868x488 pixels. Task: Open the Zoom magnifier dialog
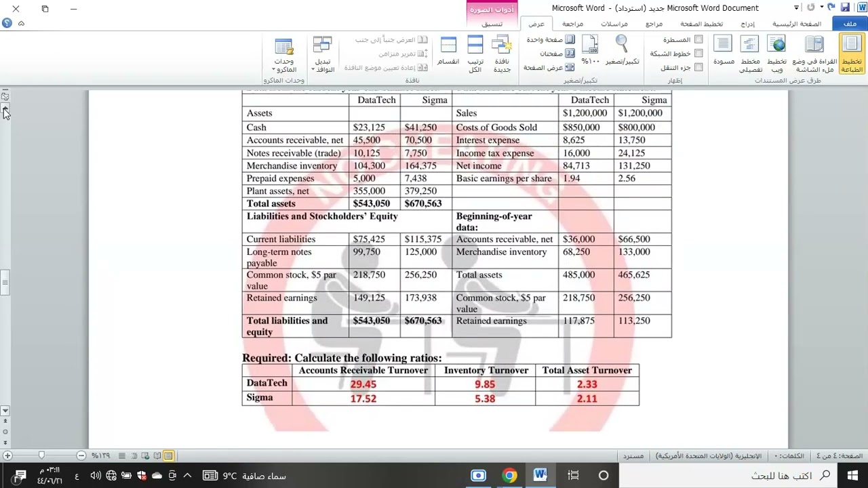click(x=622, y=51)
